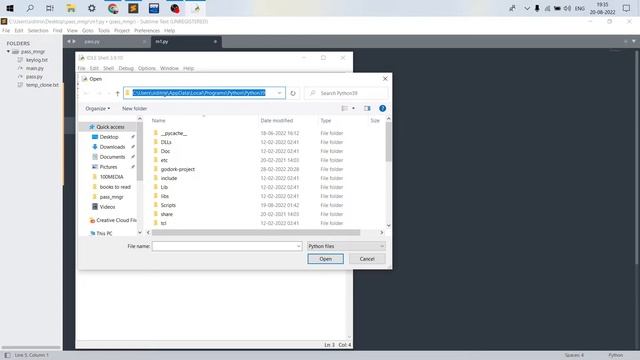Switch to Sublime Text taskbar icon
The height and width of the screenshot is (360, 640).
point(133,8)
